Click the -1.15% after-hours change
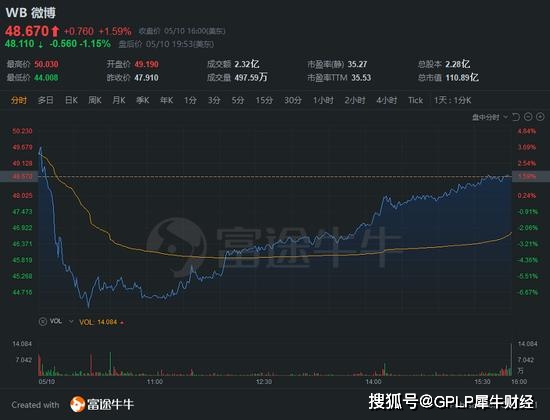The width and height of the screenshot is (550, 420). coord(95,44)
